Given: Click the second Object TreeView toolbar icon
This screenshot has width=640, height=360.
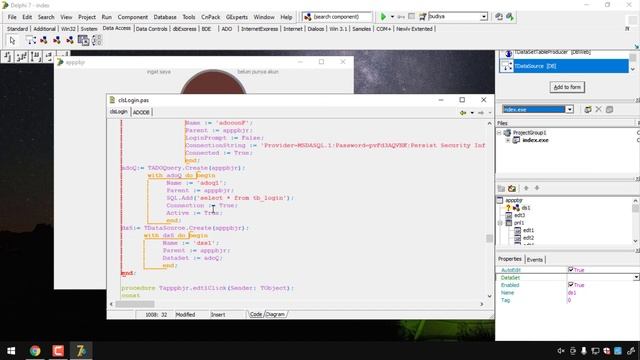Looking at the screenshot, I should pos(512,188).
